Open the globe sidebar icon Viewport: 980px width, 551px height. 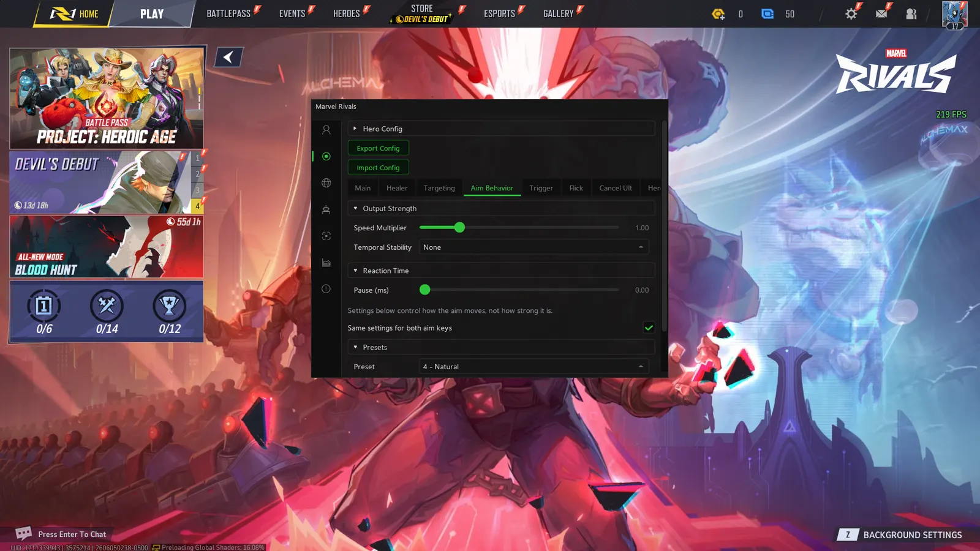point(326,183)
